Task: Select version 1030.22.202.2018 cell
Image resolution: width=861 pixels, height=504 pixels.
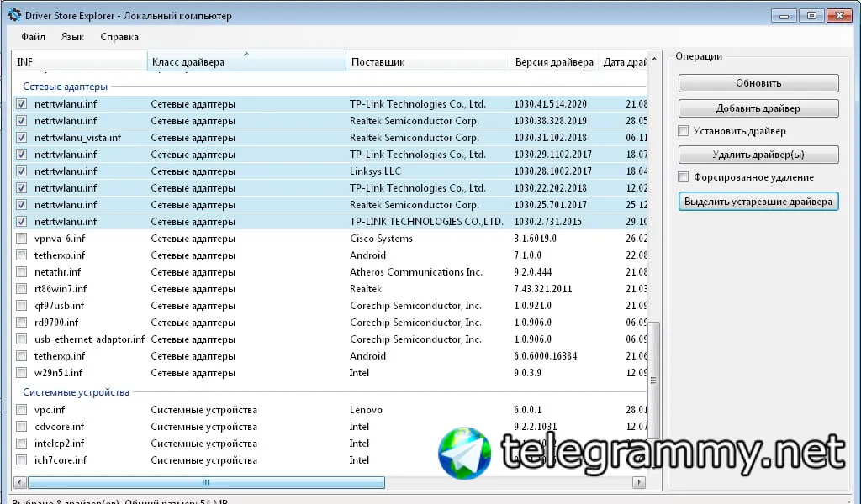Action: coord(550,188)
